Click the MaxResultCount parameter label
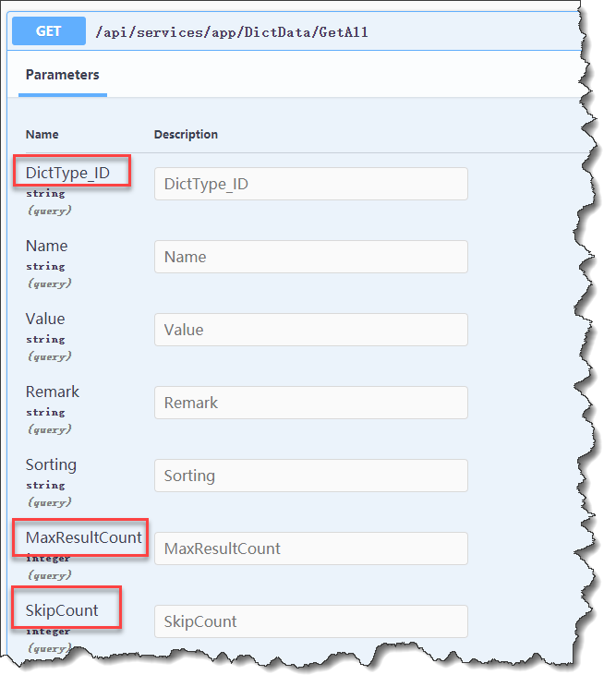The image size is (616, 687). [84, 537]
